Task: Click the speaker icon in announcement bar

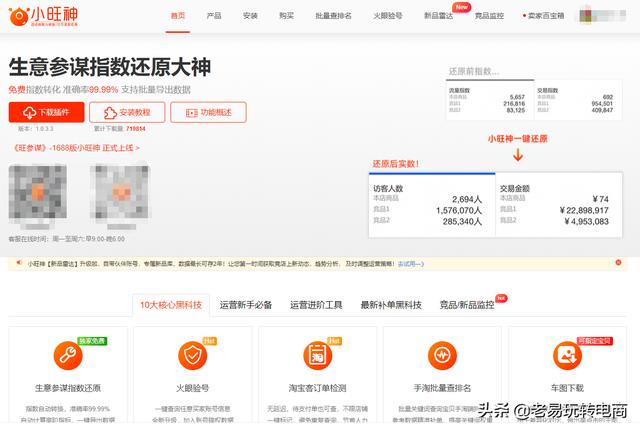Action: pyautogui.click(x=19, y=263)
